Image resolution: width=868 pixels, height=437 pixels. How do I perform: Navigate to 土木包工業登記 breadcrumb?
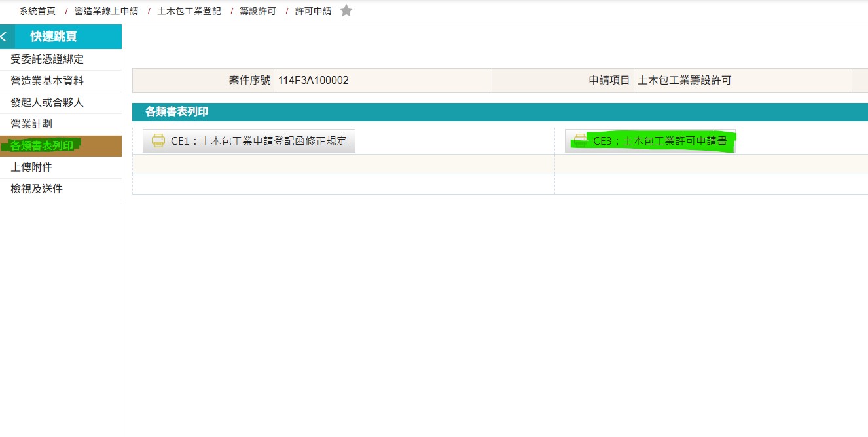[x=189, y=11]
